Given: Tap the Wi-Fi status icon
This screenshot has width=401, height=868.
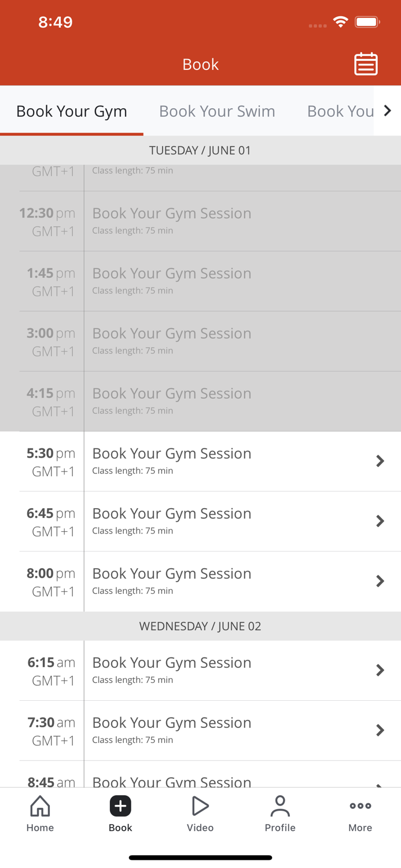Looking at the screenshot, I should [341, 21].
